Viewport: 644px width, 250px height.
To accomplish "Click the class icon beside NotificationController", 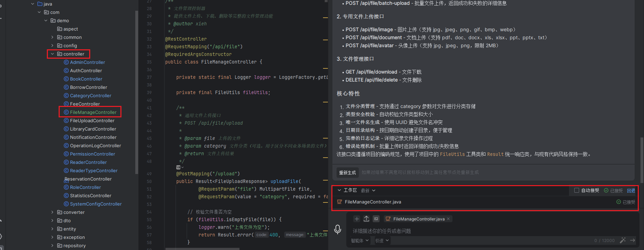I will pos(66,137).
